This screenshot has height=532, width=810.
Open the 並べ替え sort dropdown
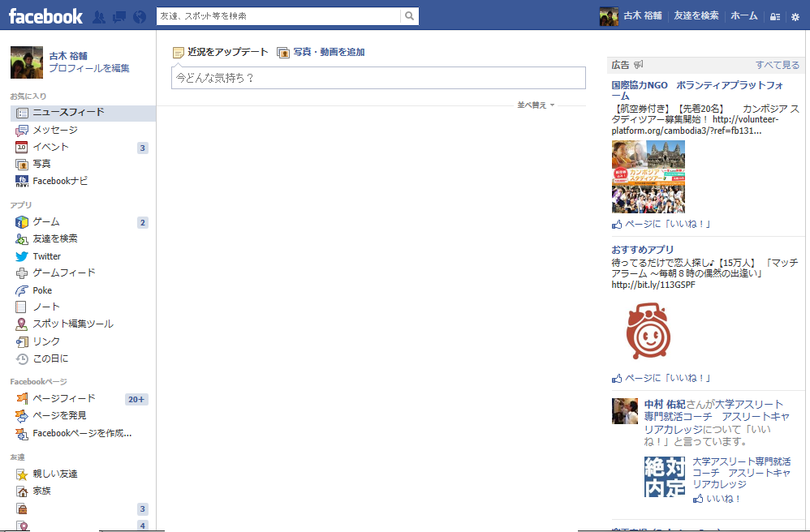[536, 105]
